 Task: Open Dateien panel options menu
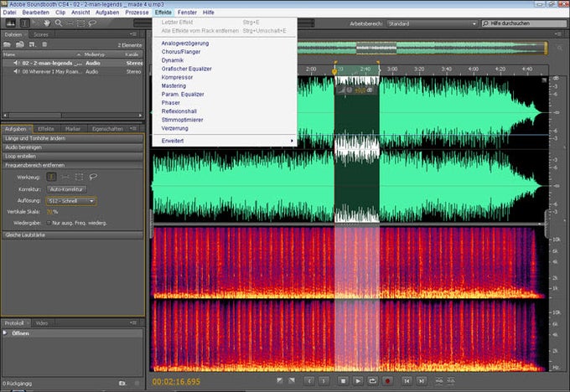point(133,34)
